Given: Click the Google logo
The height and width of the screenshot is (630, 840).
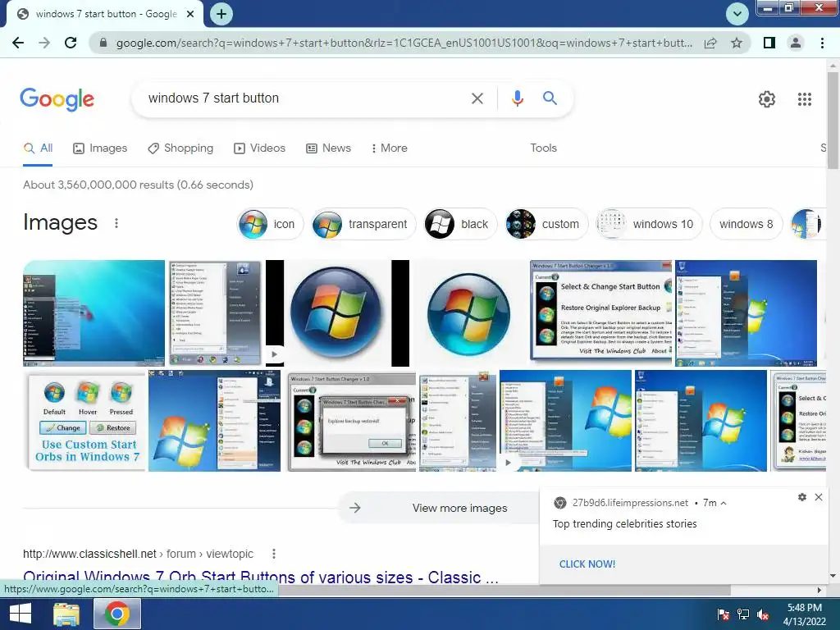Looking at the screenshot, I should click(x=57, y=99).
